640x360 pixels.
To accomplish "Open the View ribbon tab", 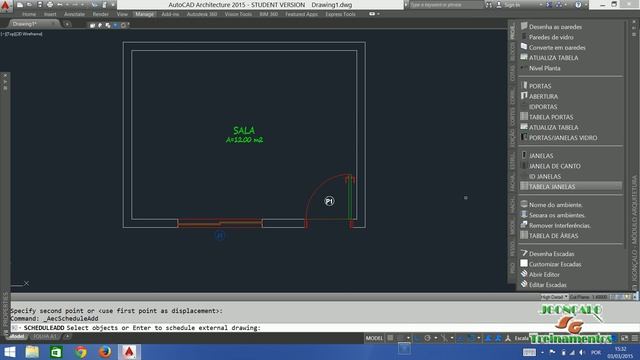I will (x=122, y=14).
